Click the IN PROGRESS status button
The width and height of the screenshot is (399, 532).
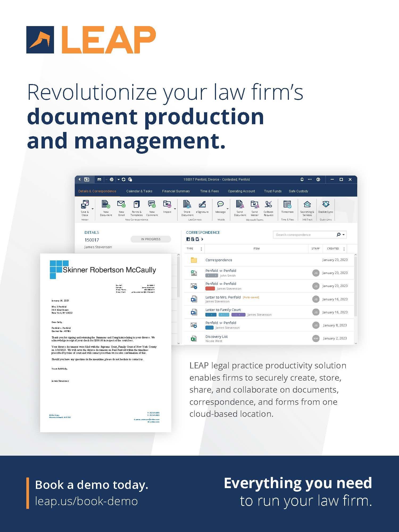pyautogui.click(x=151, y=239)
